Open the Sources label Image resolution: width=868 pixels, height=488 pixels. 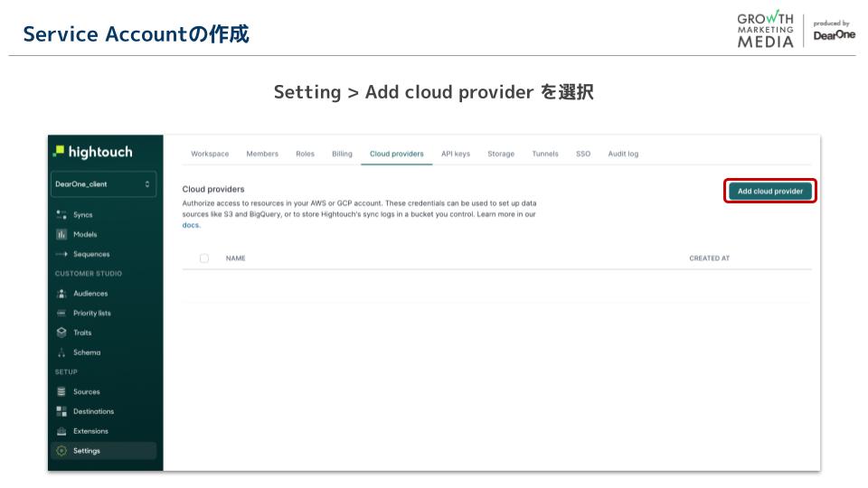click(87, 391)
